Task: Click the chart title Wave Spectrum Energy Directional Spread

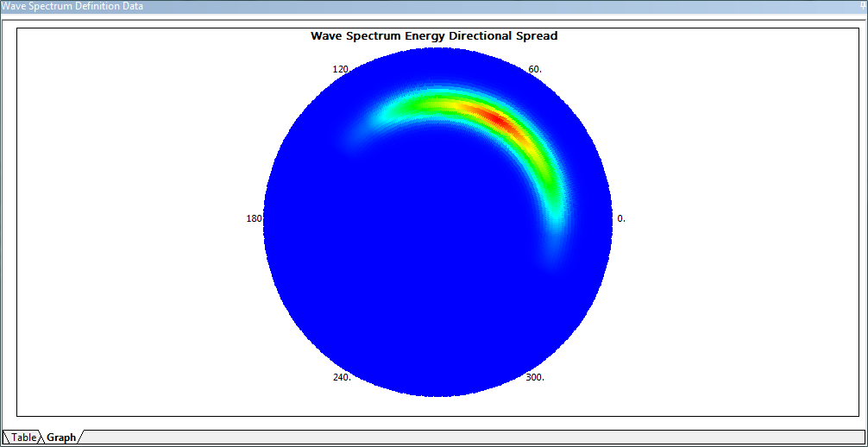Action: [434, 36]
